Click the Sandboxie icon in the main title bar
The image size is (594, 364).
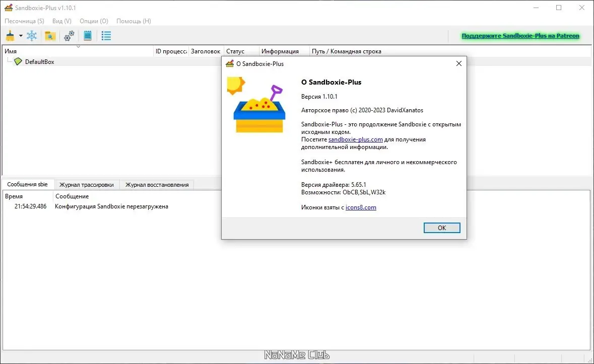click(9, 8)
